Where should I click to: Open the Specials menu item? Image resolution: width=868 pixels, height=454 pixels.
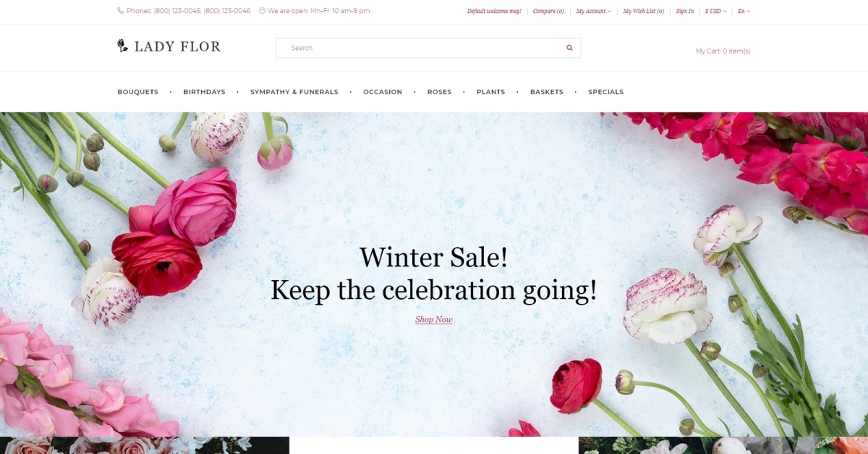click(x=605, y=92)
